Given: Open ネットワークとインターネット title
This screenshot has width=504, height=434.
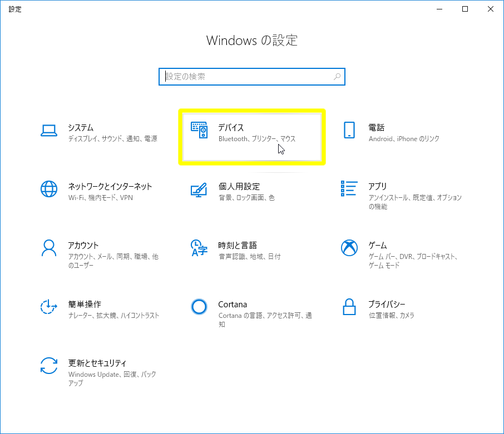Looking at the screenshot, I should click(x=110, y=187).
